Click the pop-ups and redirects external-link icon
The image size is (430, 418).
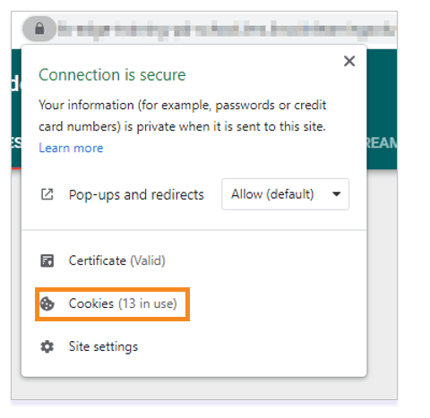pos(47,194)
